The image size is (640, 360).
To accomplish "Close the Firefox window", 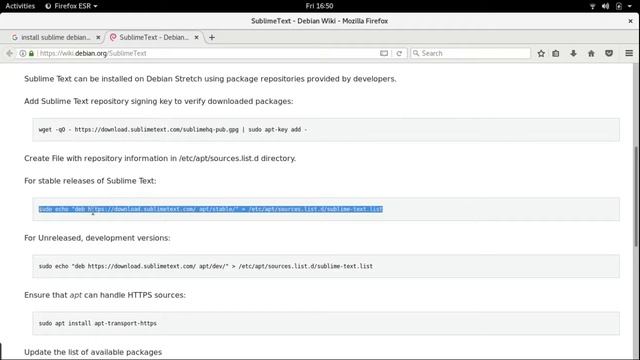I will [x=630, y=21].
